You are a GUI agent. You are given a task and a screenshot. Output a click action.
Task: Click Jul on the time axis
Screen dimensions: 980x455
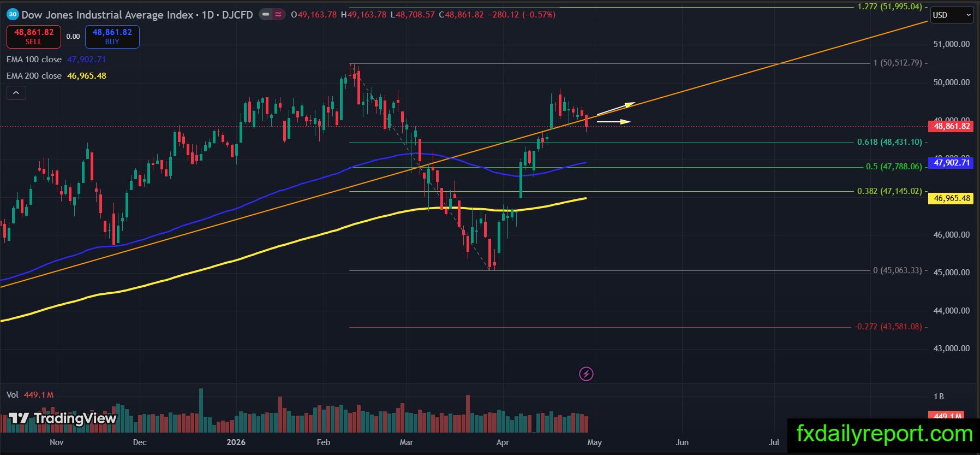[774, 442]
